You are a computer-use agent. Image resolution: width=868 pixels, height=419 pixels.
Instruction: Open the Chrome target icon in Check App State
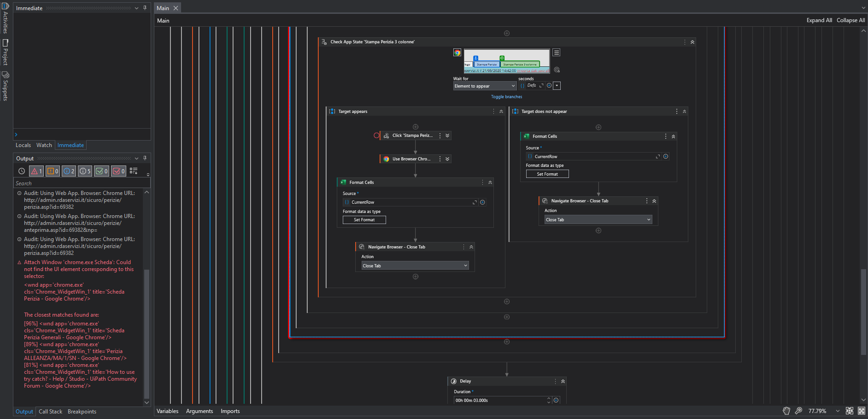(457, 52)
